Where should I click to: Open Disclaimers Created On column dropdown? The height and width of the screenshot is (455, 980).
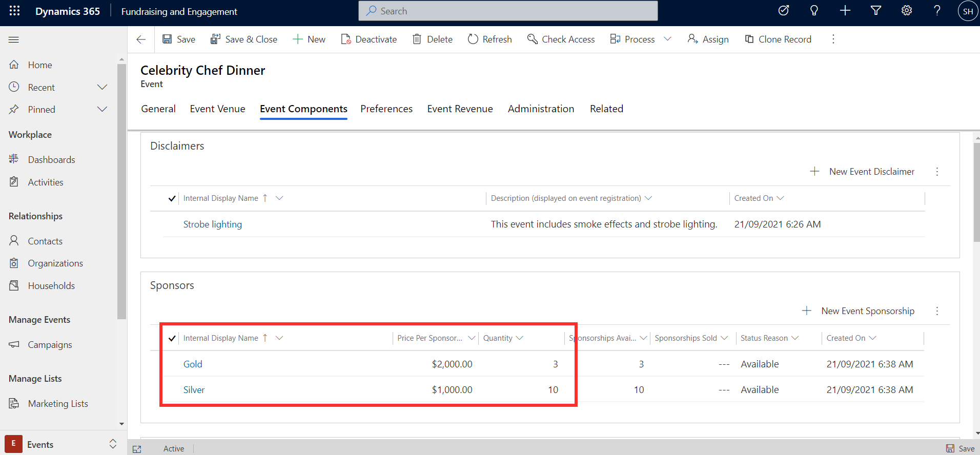(780, 198)
